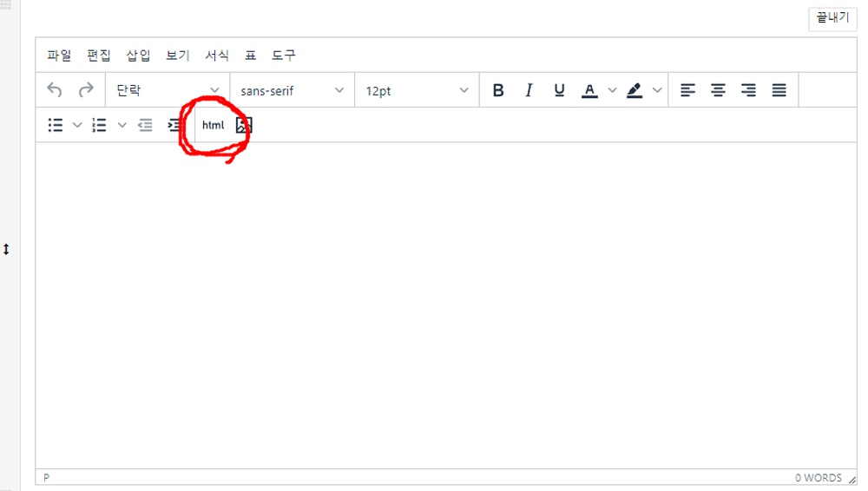868x491 pixels.
Task: Align text center
Action: 718,90
